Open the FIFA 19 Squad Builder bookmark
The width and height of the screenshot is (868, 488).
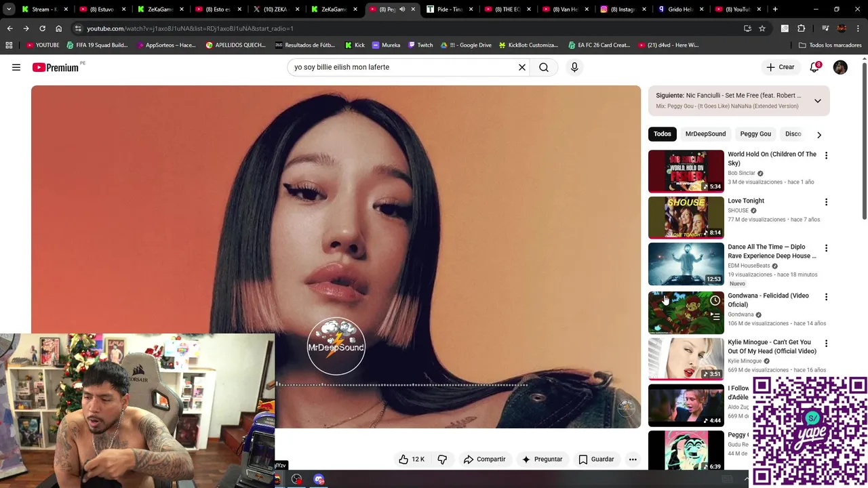pos(97,45)
